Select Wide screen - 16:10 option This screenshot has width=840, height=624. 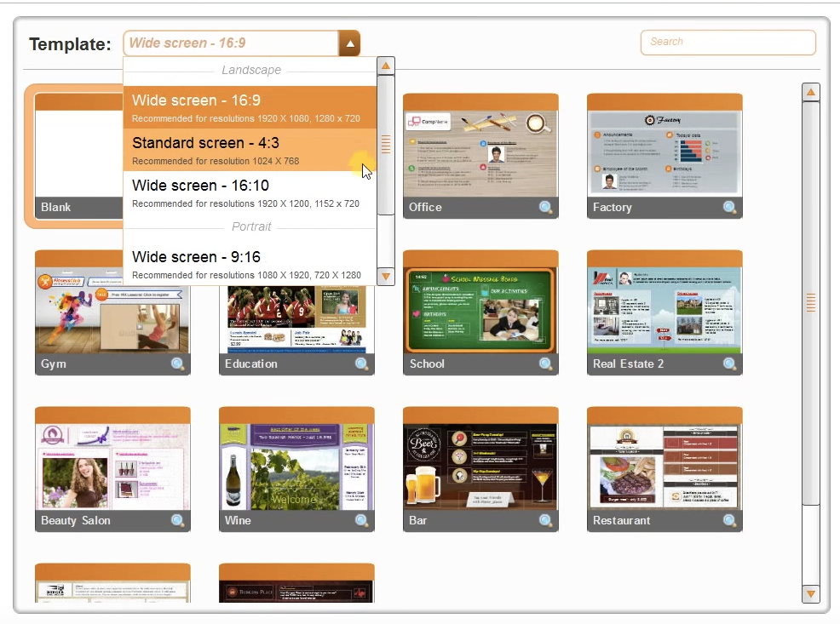click(250, 192)
